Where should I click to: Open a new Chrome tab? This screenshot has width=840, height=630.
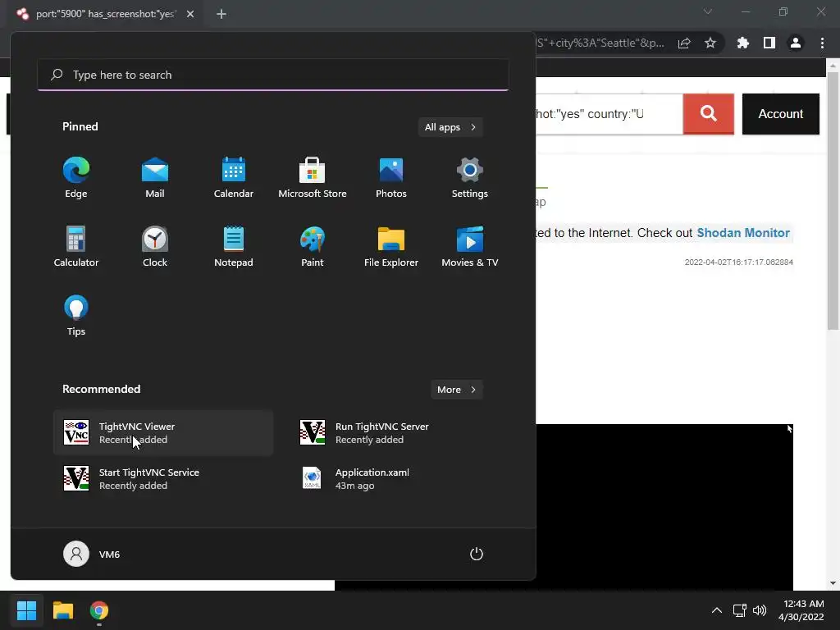point(221,14)
